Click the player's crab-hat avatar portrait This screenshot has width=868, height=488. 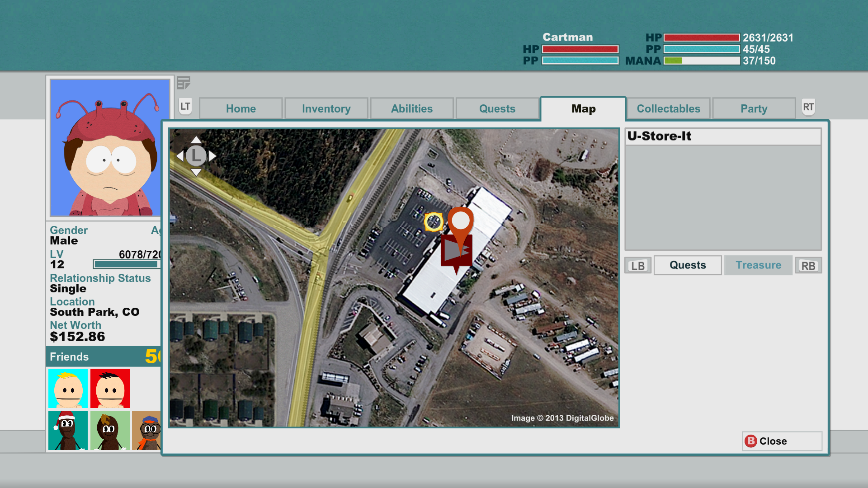pyautogui.click(x=110, y=148)
